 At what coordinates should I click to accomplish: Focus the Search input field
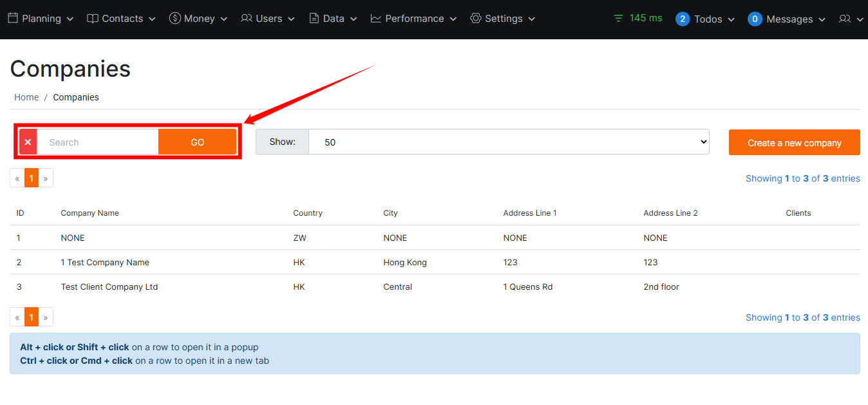point(97,142)
